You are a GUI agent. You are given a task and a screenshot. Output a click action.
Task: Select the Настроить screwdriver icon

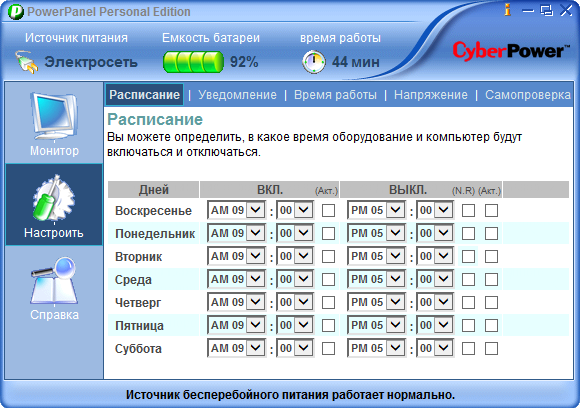click(54, 198)
